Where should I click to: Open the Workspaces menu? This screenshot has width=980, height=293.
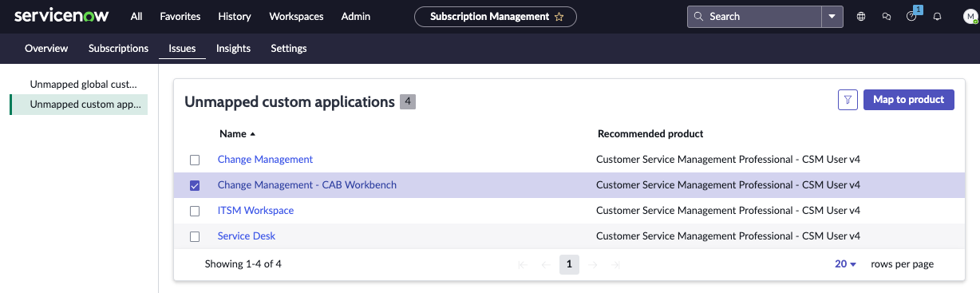296,16
